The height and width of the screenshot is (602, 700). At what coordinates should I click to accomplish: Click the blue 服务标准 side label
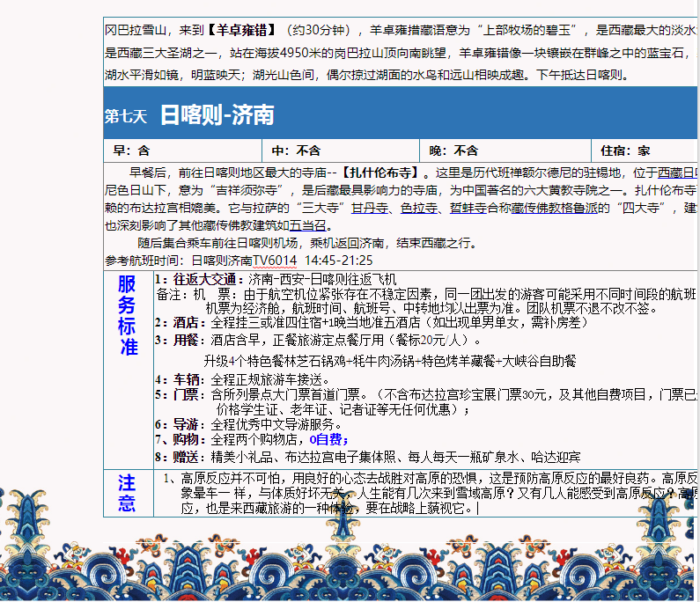pos(129,315)
